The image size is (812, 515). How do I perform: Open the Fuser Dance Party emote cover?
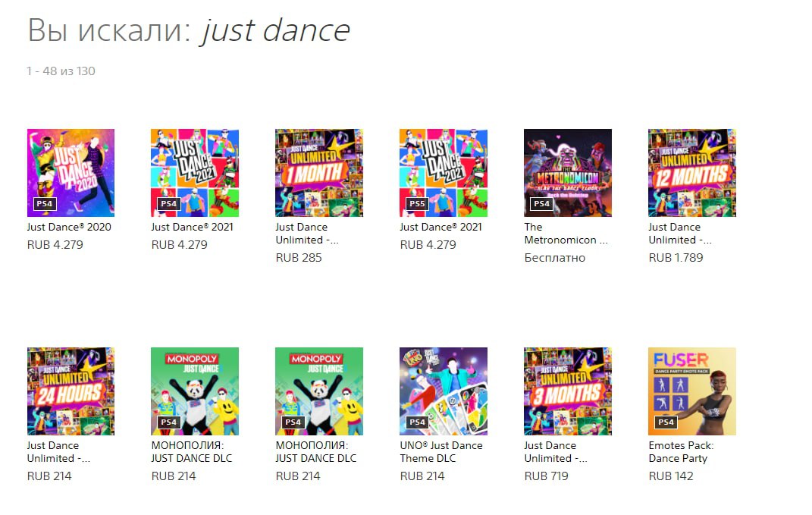point(692,391)
